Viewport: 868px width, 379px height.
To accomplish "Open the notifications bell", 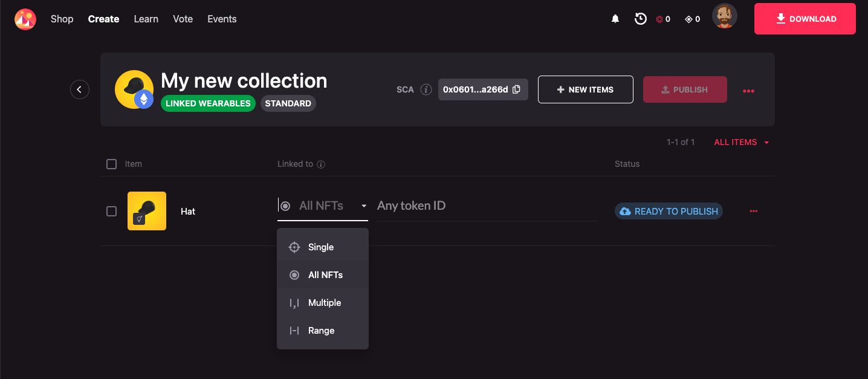I will [615, 19].
